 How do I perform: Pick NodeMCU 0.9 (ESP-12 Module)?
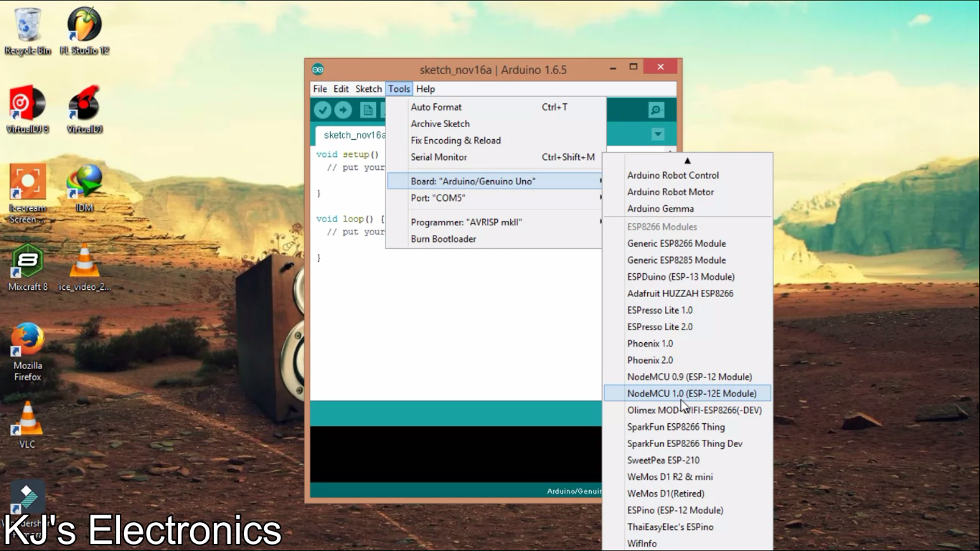tap(688, 377)
